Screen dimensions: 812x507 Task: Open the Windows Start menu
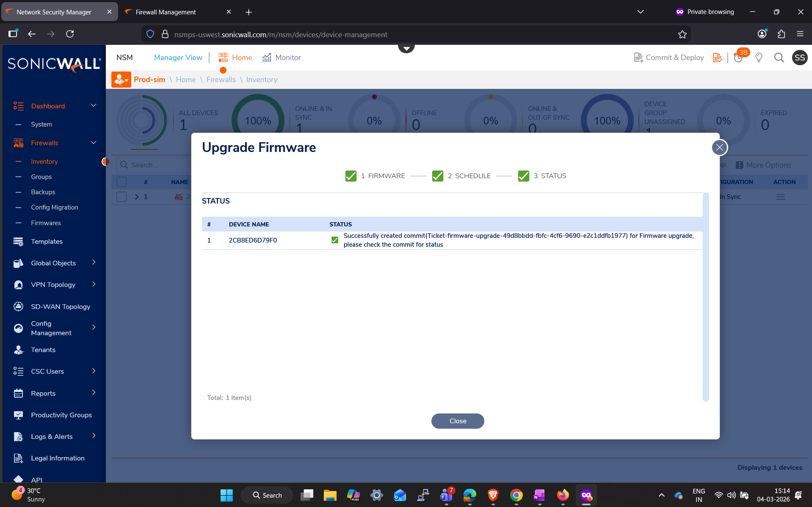pyautogui.click(x=226, y=495)
